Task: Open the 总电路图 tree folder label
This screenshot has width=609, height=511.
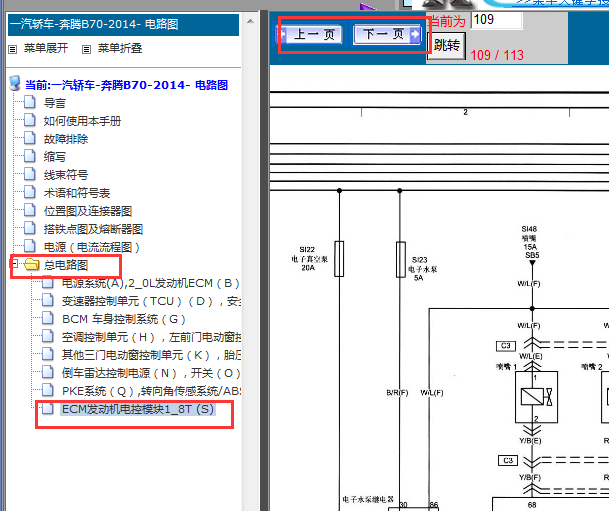Action: [x=66, y=265]
